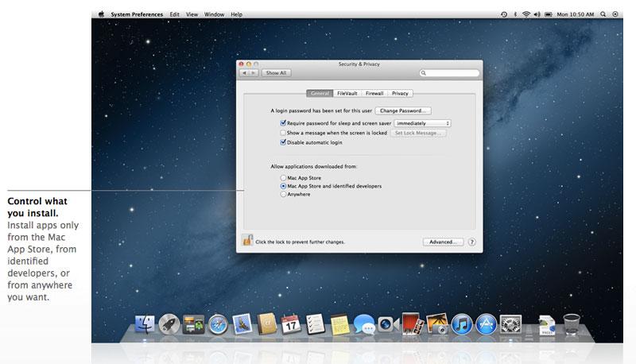Switch to the FileVault tab
Image resolution: width=636 pixels, height=364 pixels.
347,93
